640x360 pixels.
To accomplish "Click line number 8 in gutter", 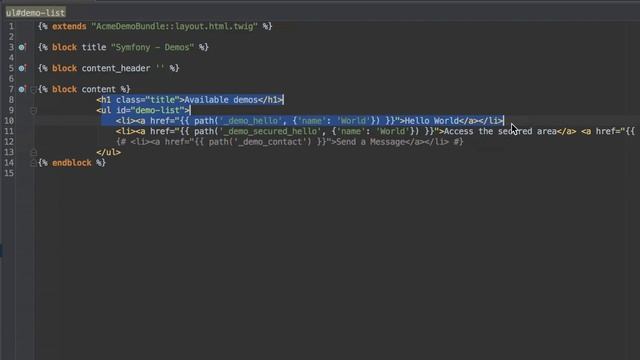I will tap(11, 100).
